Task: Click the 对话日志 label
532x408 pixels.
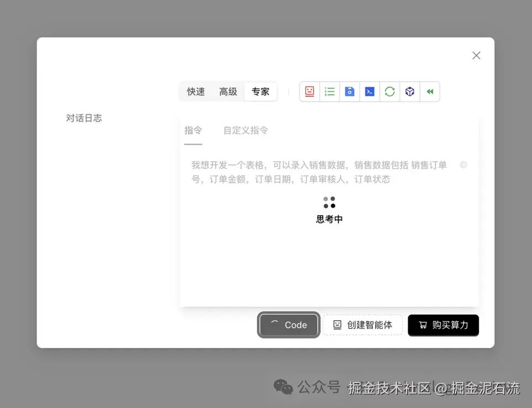Action: (84, 118)
